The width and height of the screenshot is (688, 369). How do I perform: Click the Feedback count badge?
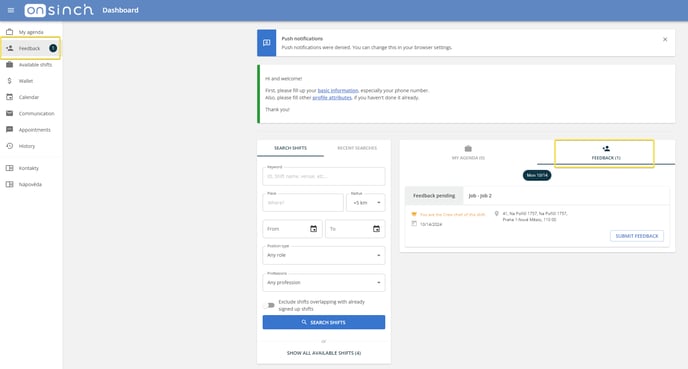[x=53, y=48]
